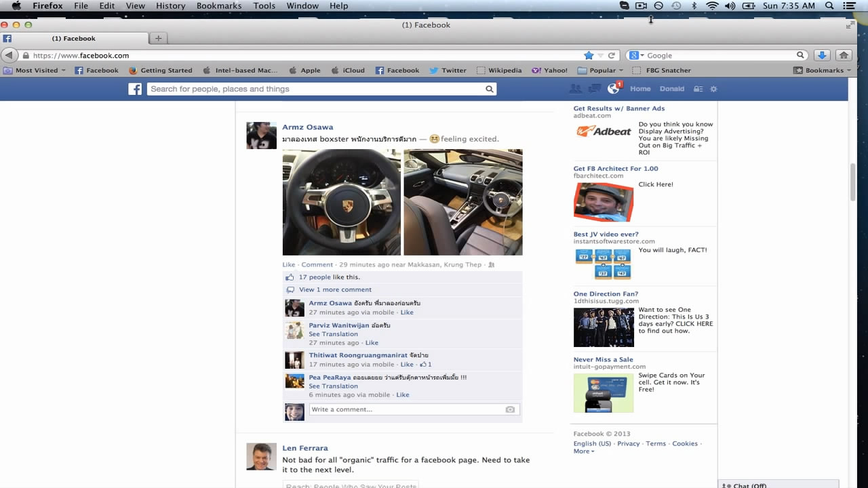Go to Home in Facebook header
This screenshot has height=488, width=868.
[640, 89]
